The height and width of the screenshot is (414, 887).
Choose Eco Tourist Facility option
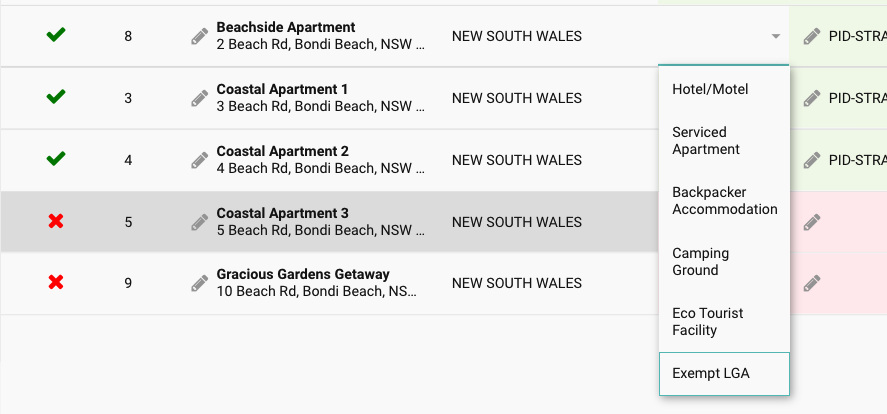(x=707, y=322)
